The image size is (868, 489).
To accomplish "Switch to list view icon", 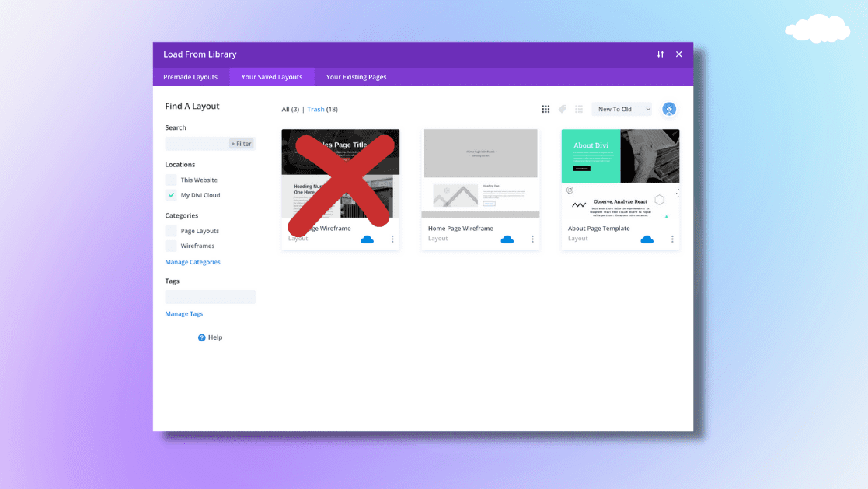I will pyautogui.click(x=579, y=110).
